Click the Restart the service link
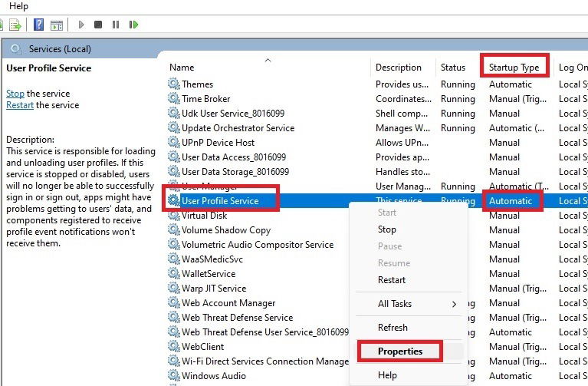The image size is (588, 386). point(20,105)
